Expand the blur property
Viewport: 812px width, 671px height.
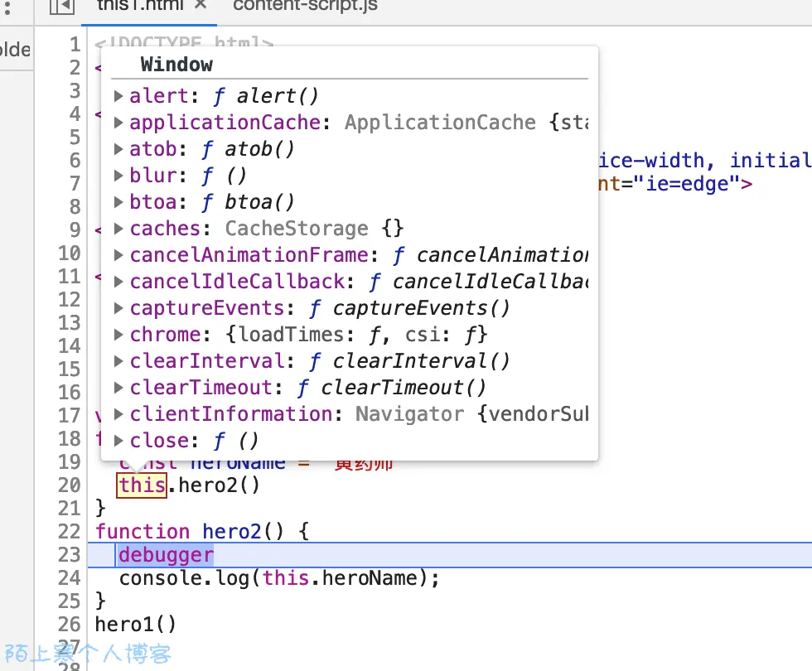pos(118,176)
